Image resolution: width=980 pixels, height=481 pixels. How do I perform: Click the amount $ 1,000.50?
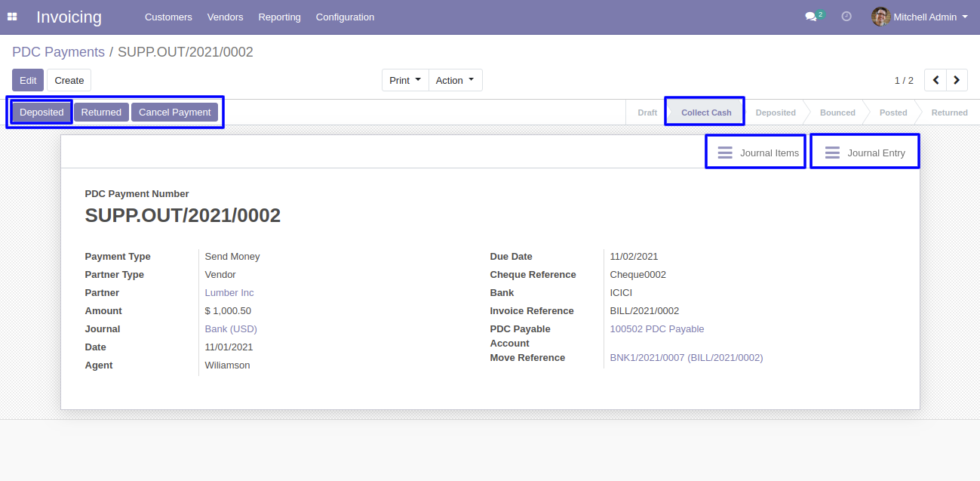[228, 311]
